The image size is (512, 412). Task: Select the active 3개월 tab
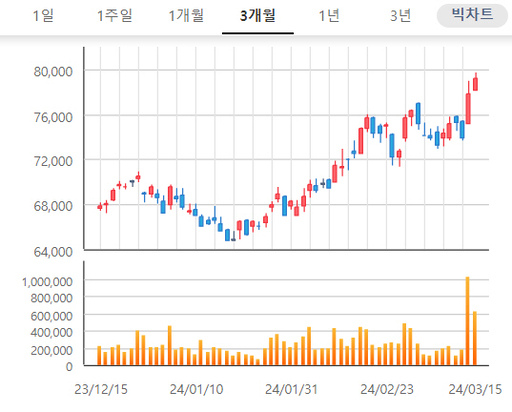[258, 16]
